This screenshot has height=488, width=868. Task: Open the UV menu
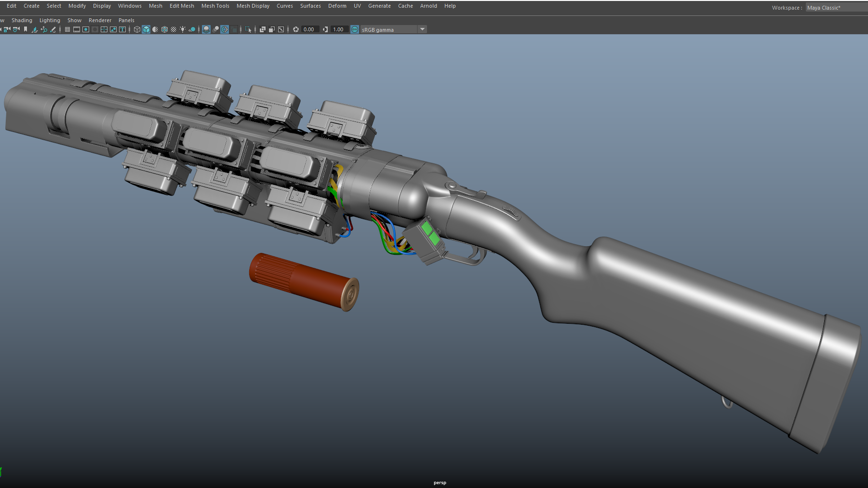[x=357, y=6]
